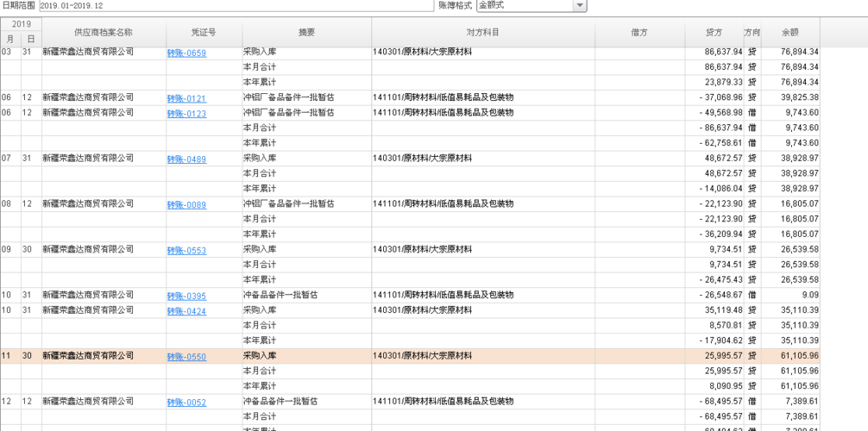This screenshot has height=431, width=868.
Task: Select year-to-date amount -17,904.62
Action: tap(720, 340)
